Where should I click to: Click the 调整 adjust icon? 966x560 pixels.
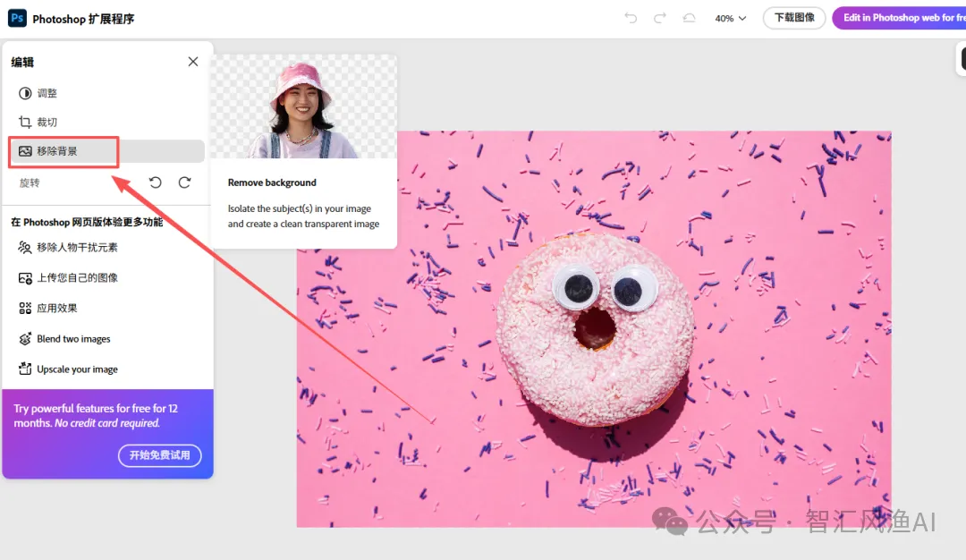25,93
